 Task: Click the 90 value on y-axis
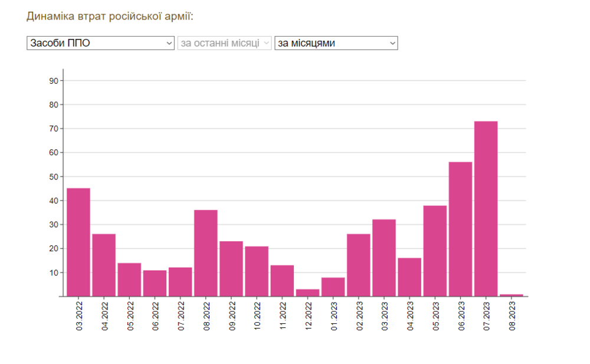pos(54,81)
